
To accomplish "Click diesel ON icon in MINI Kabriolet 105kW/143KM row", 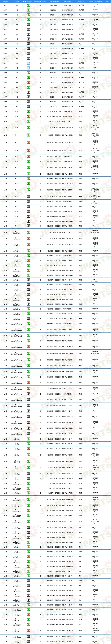I will coord(29,533).
